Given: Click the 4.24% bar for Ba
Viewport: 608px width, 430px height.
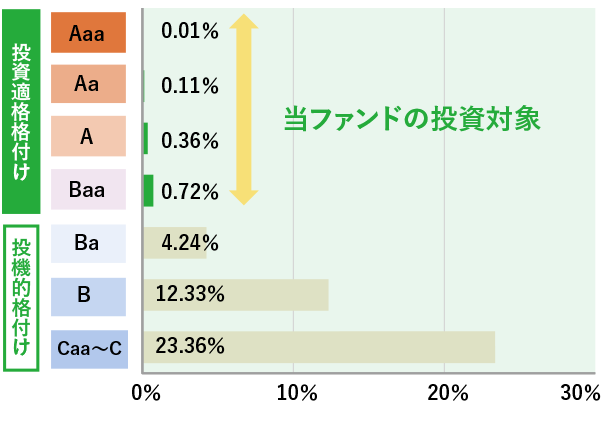Looking at the screenshot, I should [175, 243].
